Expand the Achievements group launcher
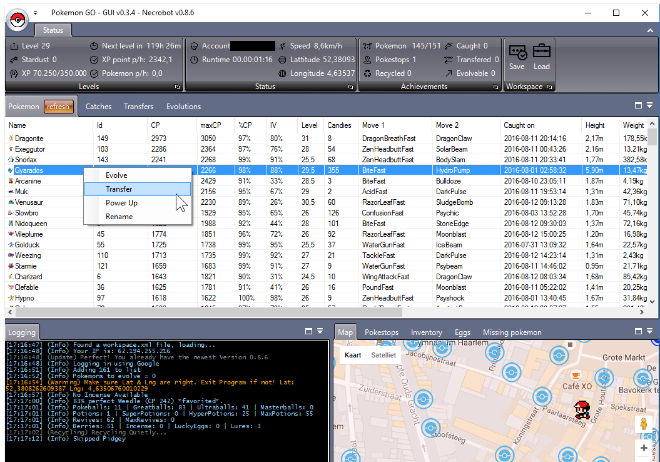Viewport: 660px width, 462px height. pos(495,87)
